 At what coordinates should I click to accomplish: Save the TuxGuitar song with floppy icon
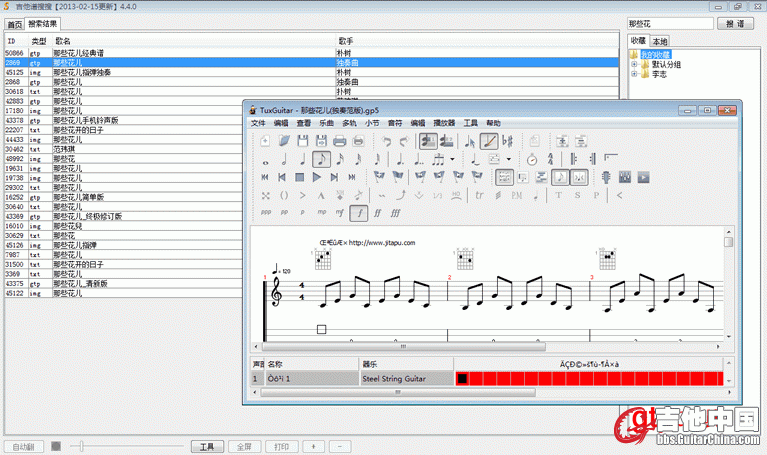pyautogui.click(x=303, y=141)
